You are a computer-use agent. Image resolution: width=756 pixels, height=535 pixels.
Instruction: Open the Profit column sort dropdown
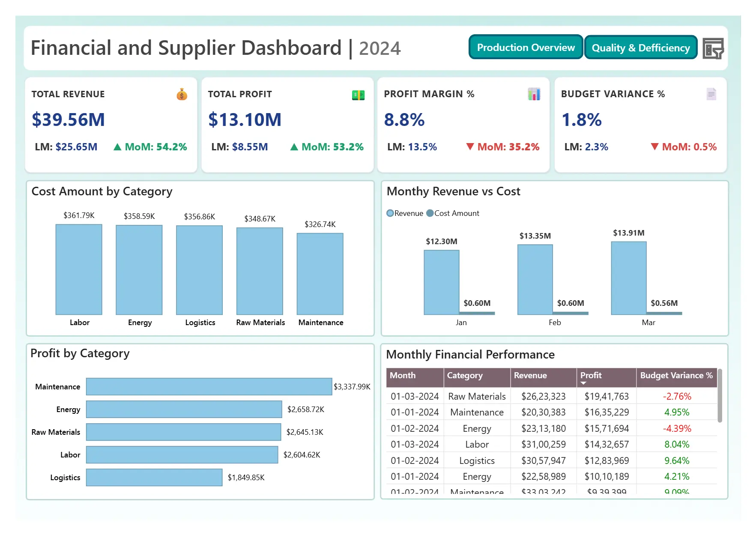point(584,383)
